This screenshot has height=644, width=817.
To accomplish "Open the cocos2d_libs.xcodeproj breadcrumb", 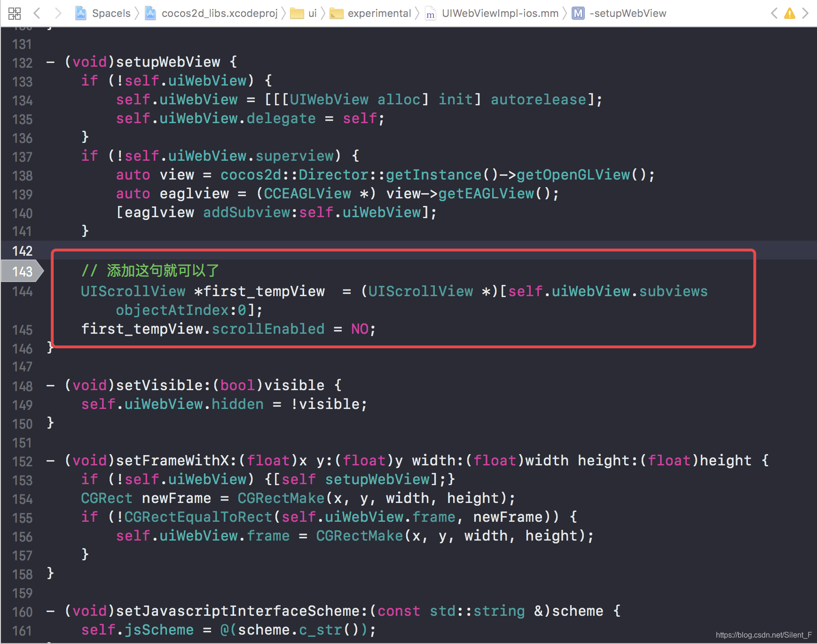I will click(220, 13).
